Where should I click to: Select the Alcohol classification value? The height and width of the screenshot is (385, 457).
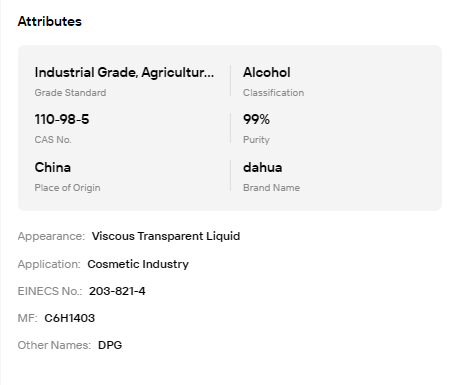pyautogui.click(x=267, y=72)
